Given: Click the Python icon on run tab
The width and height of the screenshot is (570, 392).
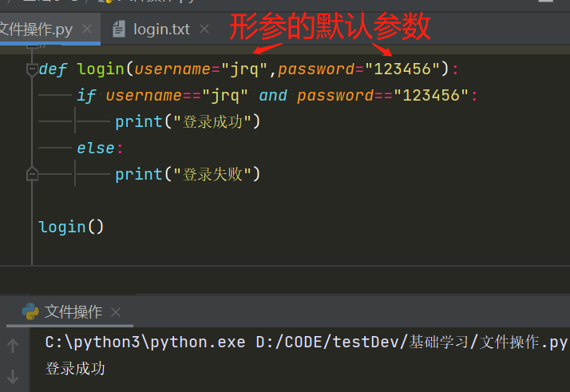Looking at the screenshot, I should tap(30, 311).
